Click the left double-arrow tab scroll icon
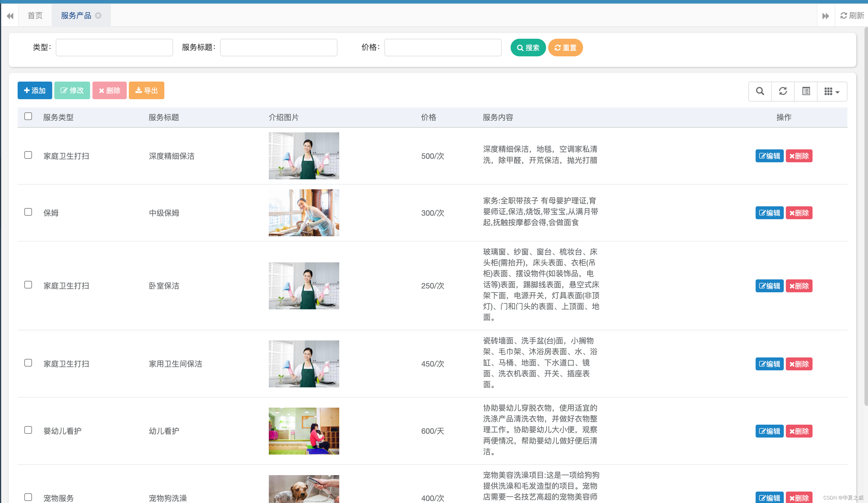Image resolution: width=868 pixels, height=503 pixels. [x=10, y=16]
